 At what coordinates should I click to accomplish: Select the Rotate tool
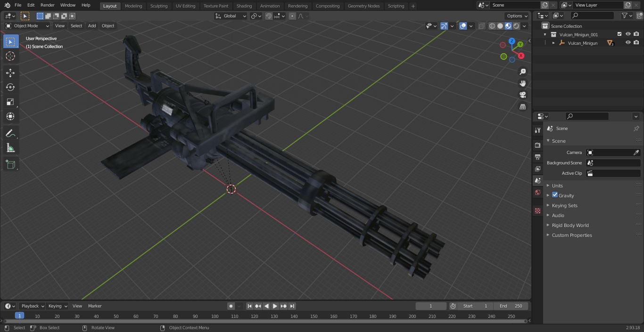[x=10, y=87]
